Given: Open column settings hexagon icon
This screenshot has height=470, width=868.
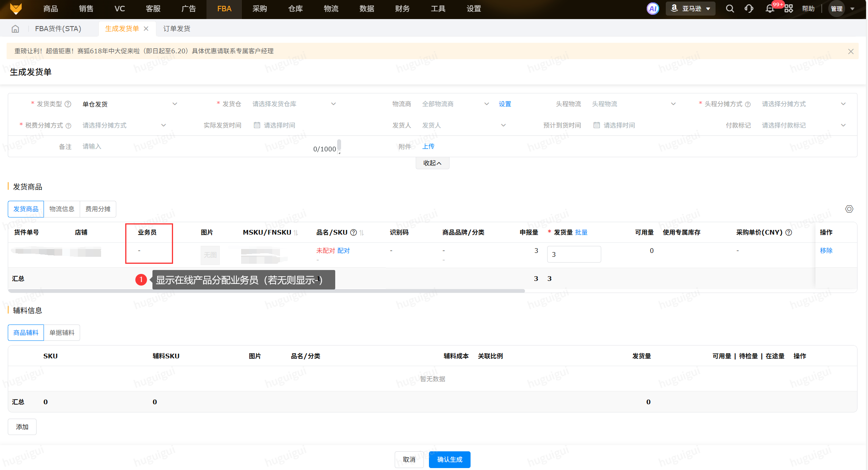Looking at the screenshot, I should tap(849, 209).
